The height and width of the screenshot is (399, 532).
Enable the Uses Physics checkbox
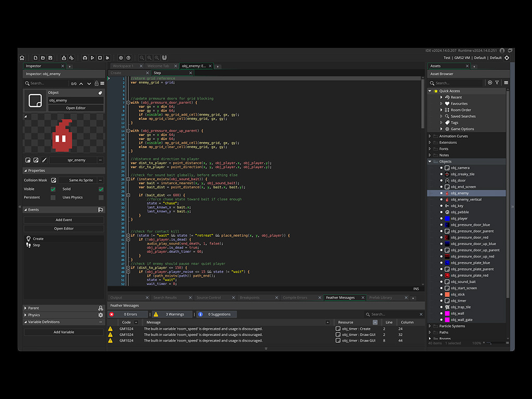point(101,197)
